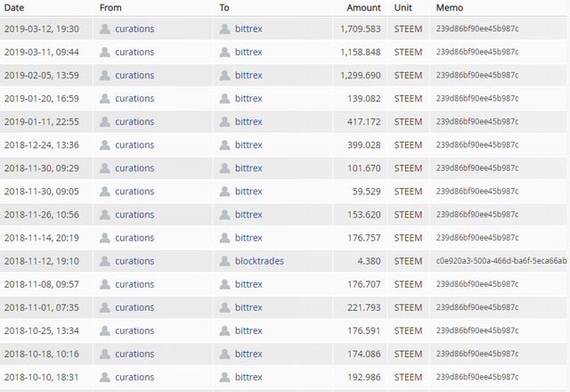Click the bittrex avatar icon in the 2018-12-24 row
Screen dimensions: 570x392
click(x=224, y=145)
